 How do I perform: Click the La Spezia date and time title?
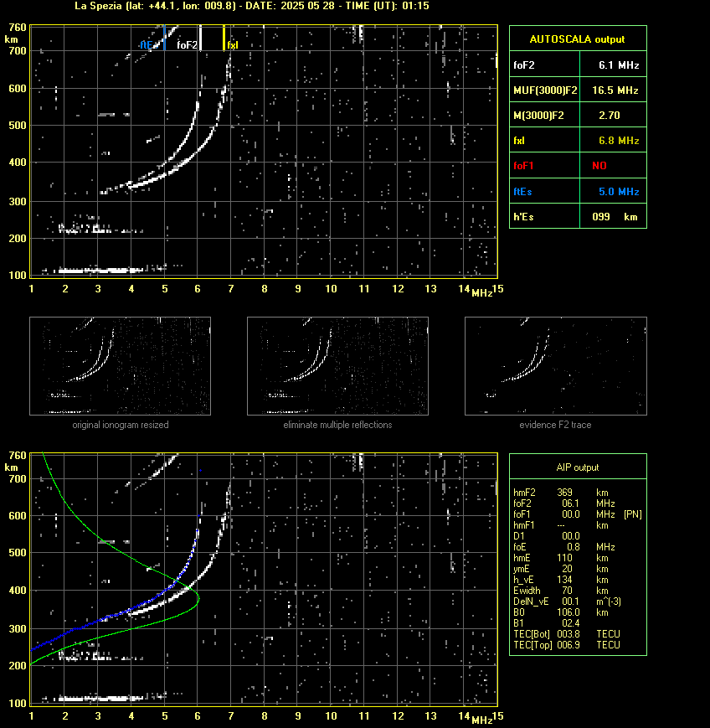tap(251, 6)
